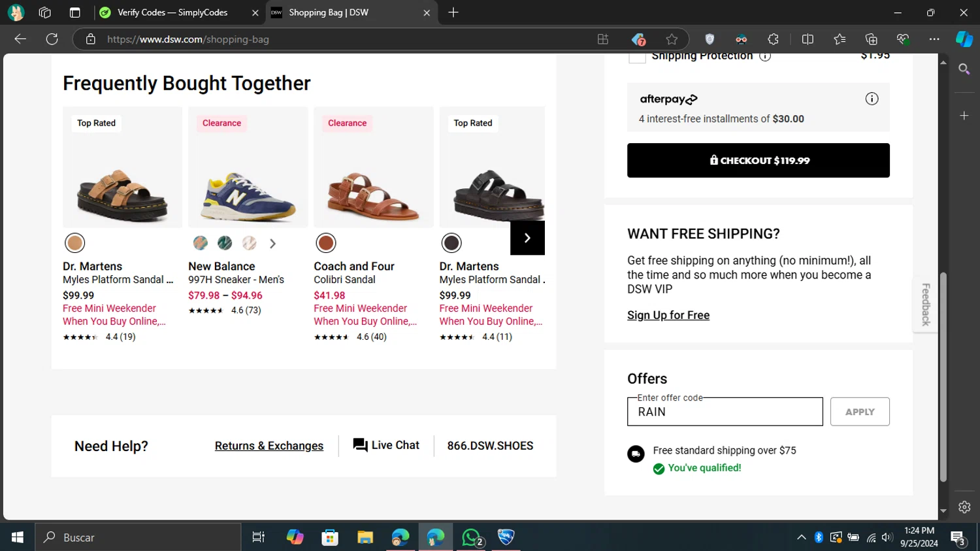Open New Balance 997H Sneaker link
Screen dimensions: 980x551
[x=237, y=273]
